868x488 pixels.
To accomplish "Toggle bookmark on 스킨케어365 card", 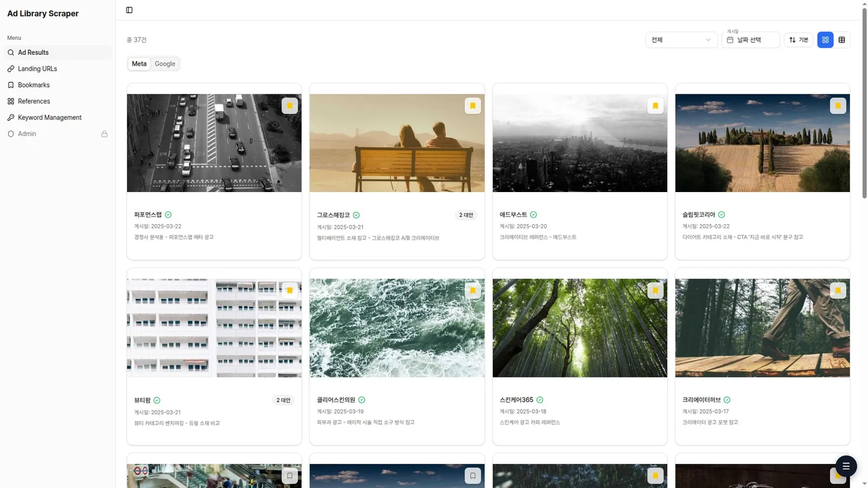I will coord(655,291).
